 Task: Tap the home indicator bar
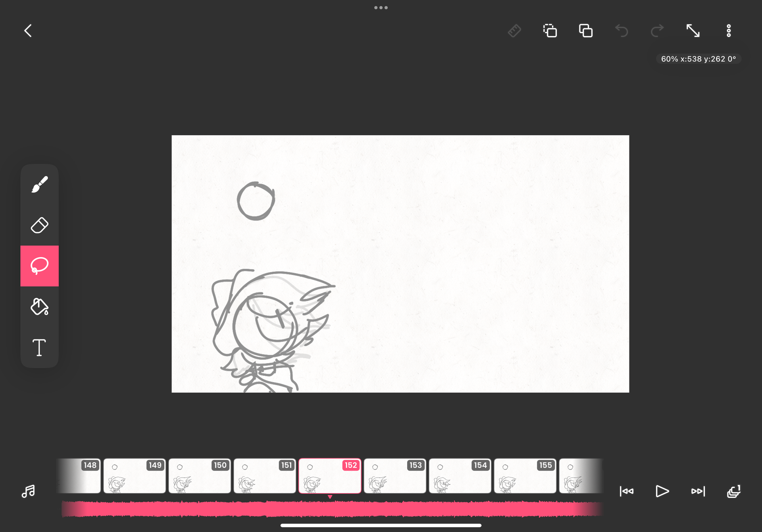click(381, 525)
